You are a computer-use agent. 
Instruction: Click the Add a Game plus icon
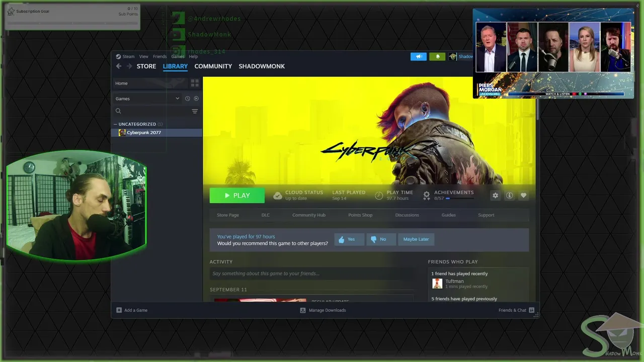[119, 310]
